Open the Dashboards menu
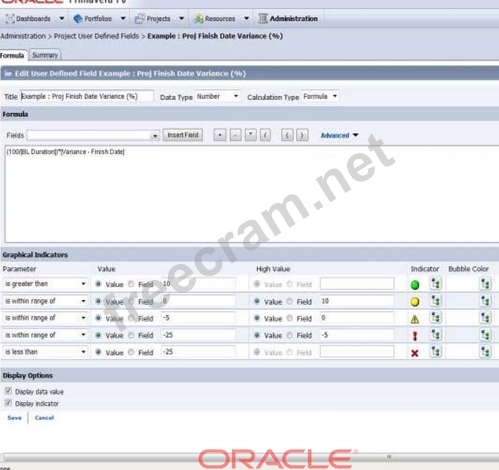Screen dimensions: 499x470 (x=33, y=19)
